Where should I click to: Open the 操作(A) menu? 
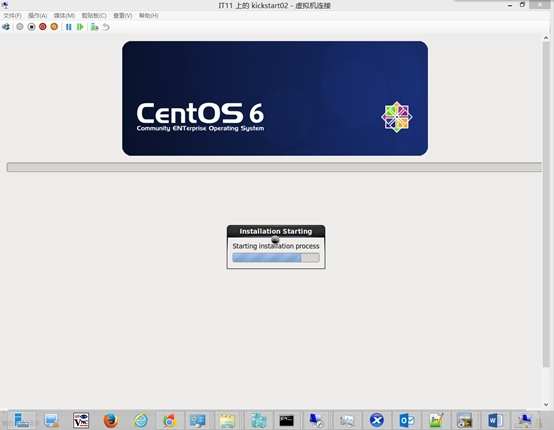point(37,16)
